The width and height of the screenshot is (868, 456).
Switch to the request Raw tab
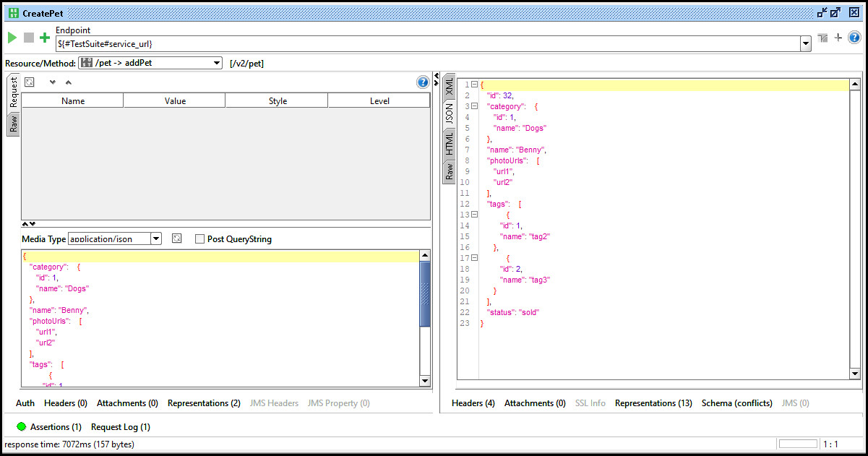click(13, 124)
